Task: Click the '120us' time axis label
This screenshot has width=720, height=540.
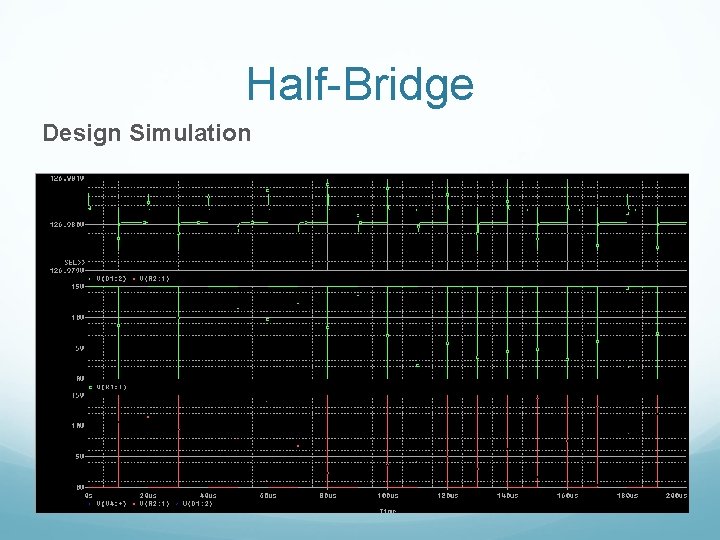Action: 448,495
